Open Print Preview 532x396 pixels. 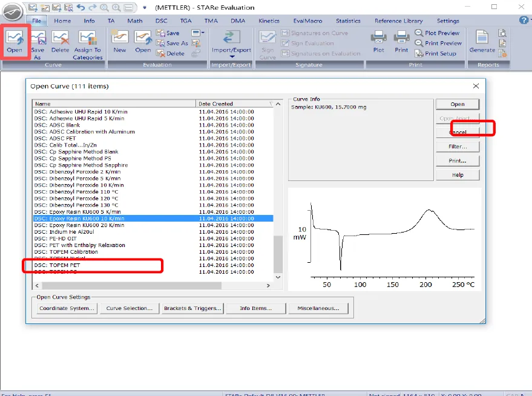coord(438,43)
